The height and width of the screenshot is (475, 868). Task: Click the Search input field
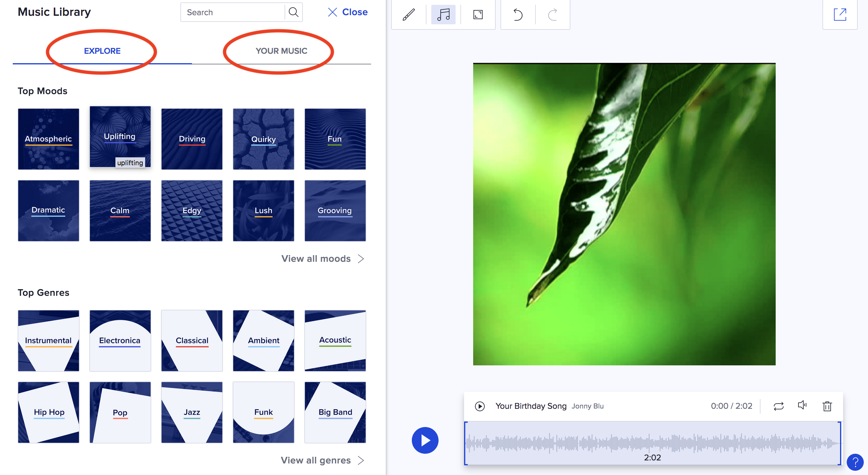pos(233,12)
